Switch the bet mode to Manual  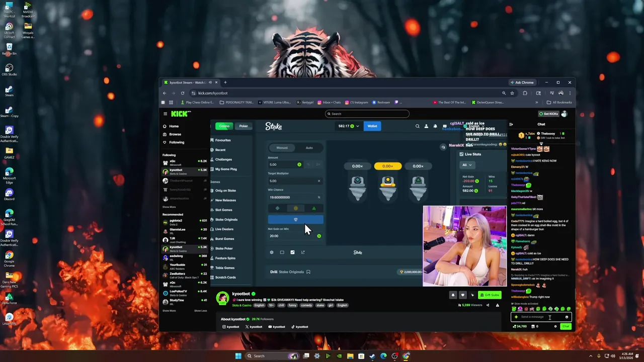[282, 148]
